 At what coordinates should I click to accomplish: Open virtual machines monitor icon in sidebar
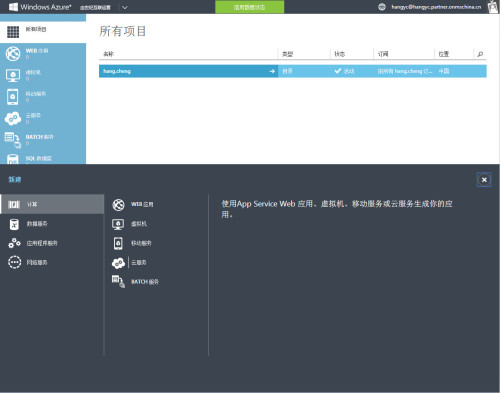13,75
